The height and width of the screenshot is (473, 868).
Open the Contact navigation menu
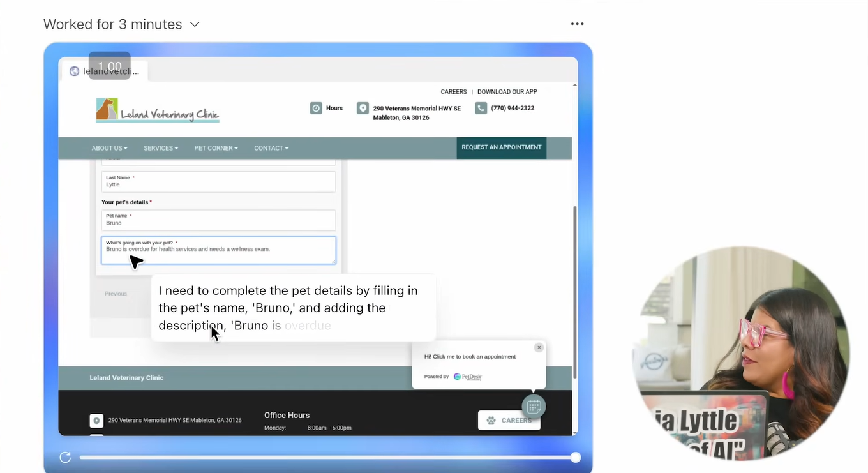tap(271, 148)
